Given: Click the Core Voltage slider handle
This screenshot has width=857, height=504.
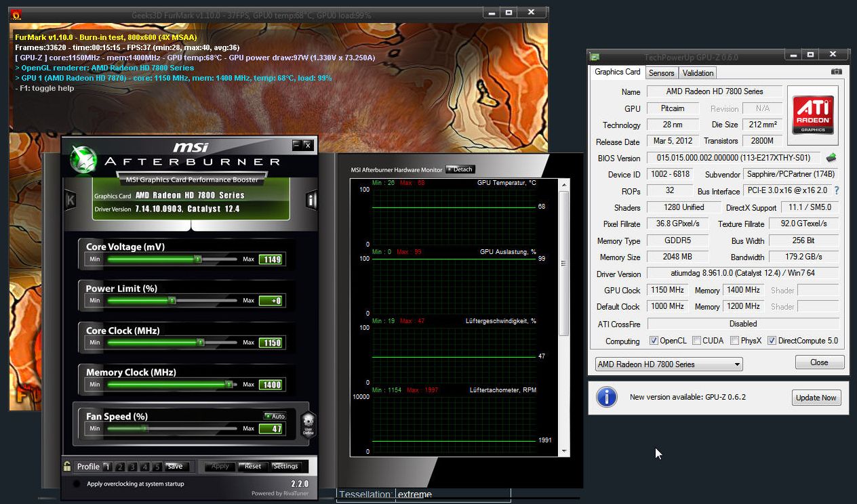Looking at the screenshot, I should click(x=197, y=259).
